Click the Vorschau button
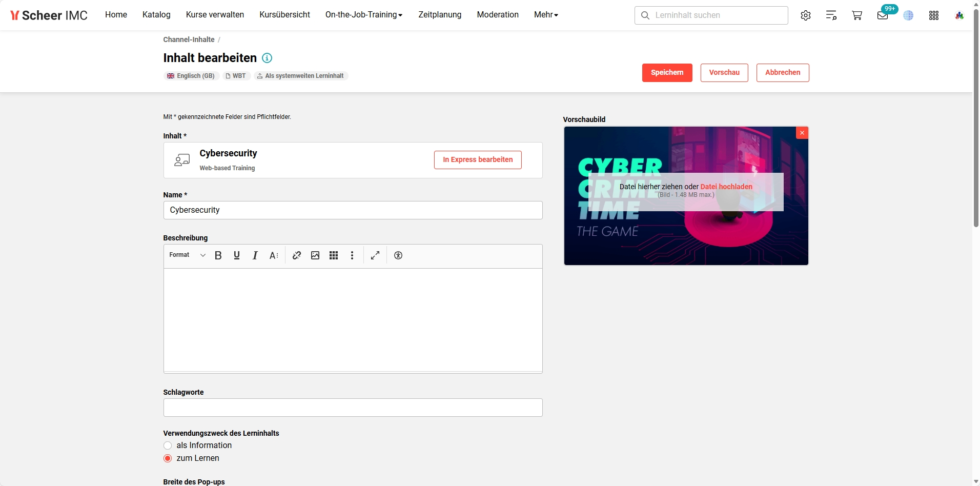Image resolution: width=980 pixels, height=486 pixels. point(724,73)
